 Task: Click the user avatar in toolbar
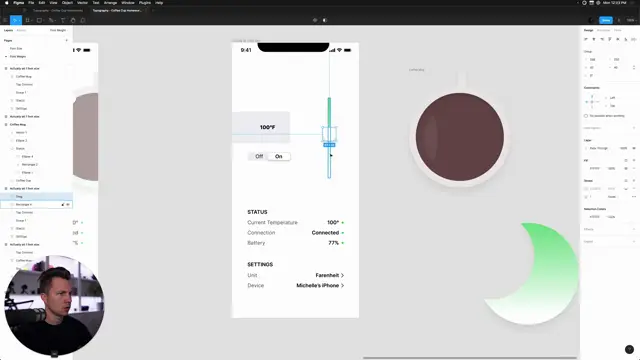click(591, 20)
